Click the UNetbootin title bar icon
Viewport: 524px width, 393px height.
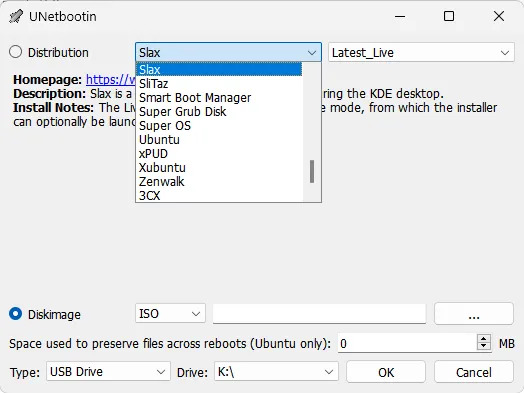pos(16,16)
